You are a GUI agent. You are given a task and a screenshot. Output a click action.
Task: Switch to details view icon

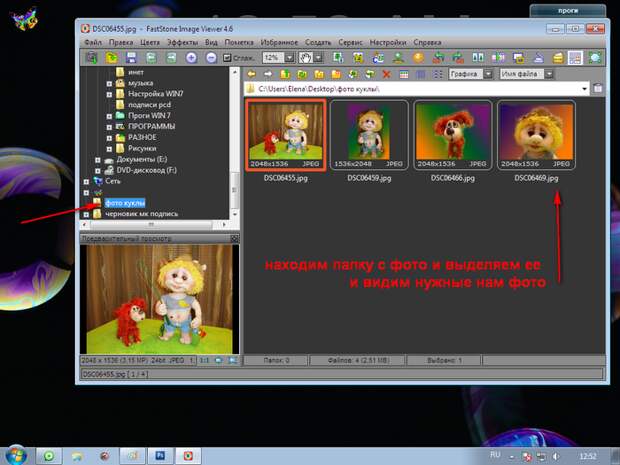421,74
